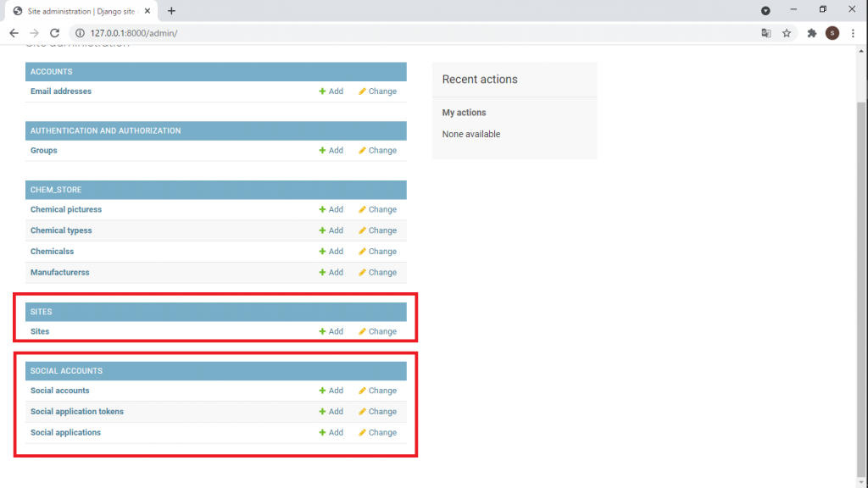Bookmark this page with the star icon
The height and width of the screenshot is (488, 868).
coord(787,33)
